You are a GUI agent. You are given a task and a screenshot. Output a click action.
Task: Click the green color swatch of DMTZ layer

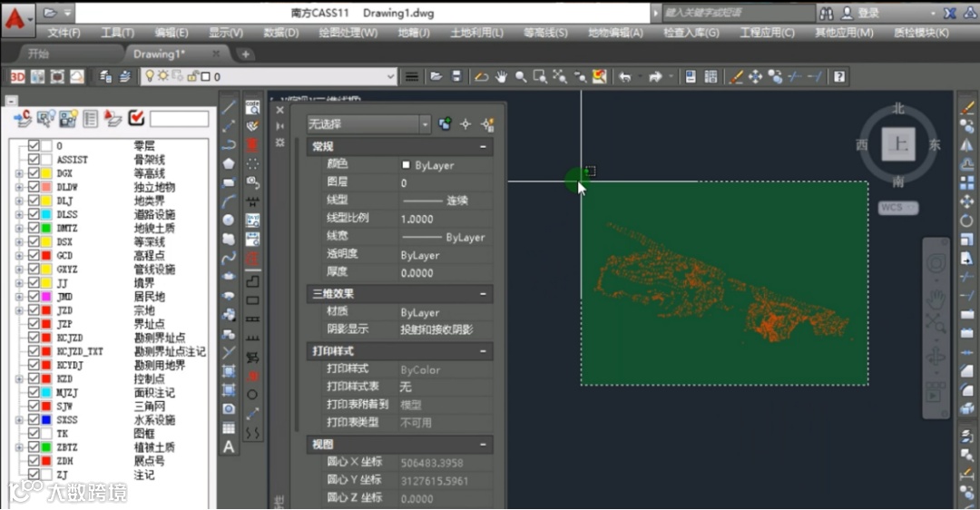[46, 228]
